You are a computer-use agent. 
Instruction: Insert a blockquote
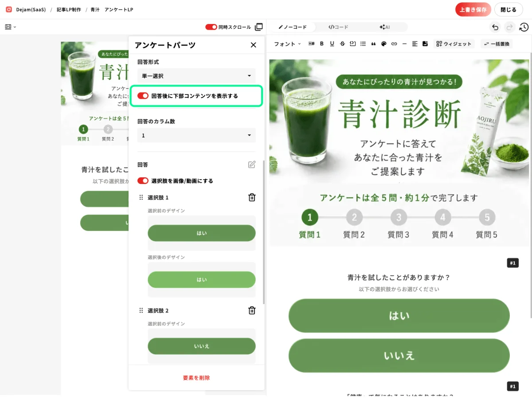pyautogui.click(x=373, y=43)
